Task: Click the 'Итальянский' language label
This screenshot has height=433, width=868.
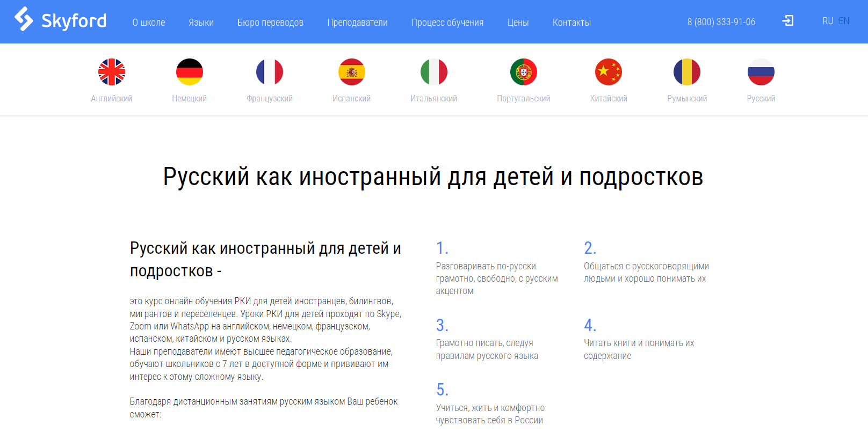Action: tap(434, 99)
